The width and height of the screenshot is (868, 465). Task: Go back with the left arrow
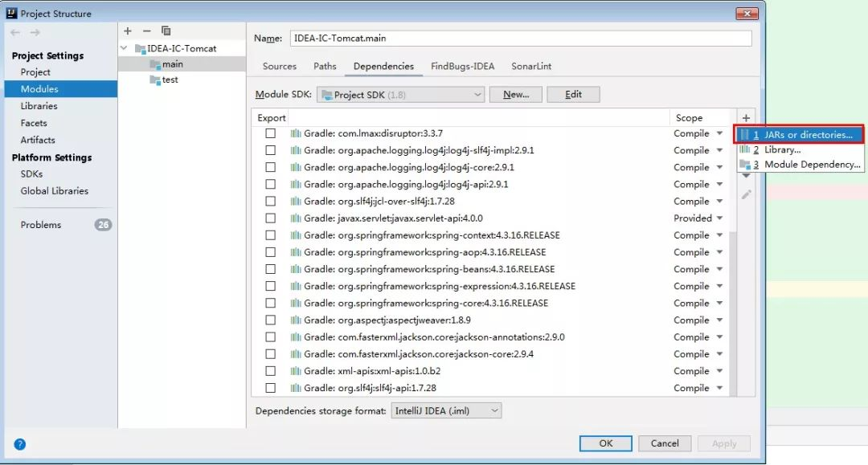point(15,33)
